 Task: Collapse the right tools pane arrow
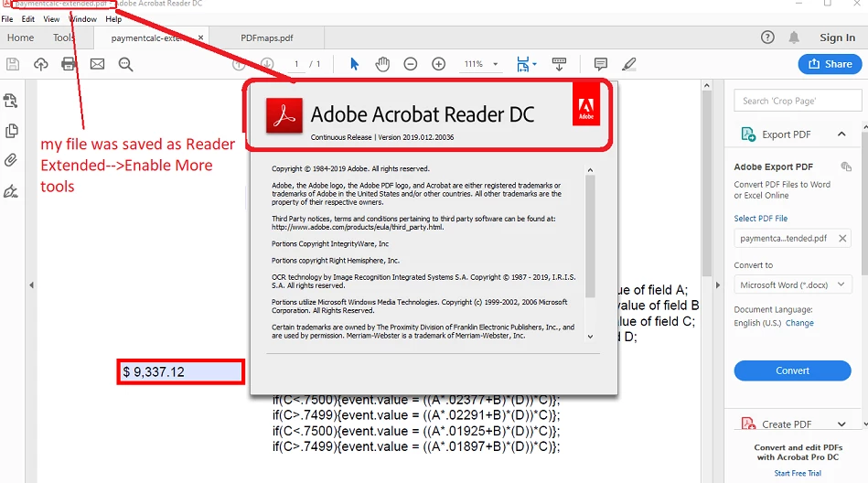[717, 285]
